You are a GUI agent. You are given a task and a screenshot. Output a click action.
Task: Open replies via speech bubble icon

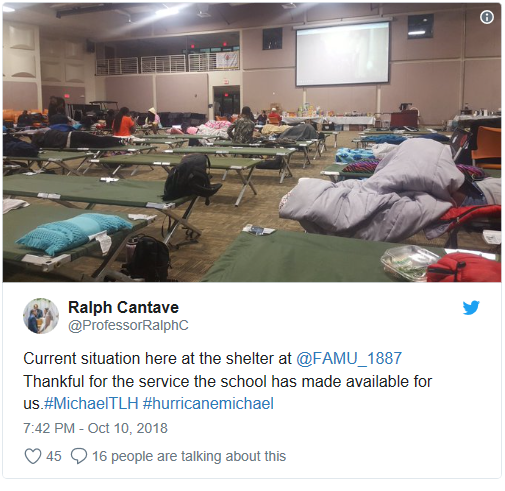click(79, 456)
